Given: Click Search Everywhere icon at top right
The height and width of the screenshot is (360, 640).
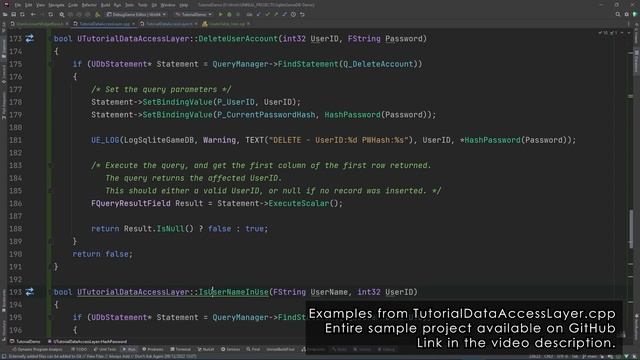Looking at the screenshot, I should tap(618, 14).
